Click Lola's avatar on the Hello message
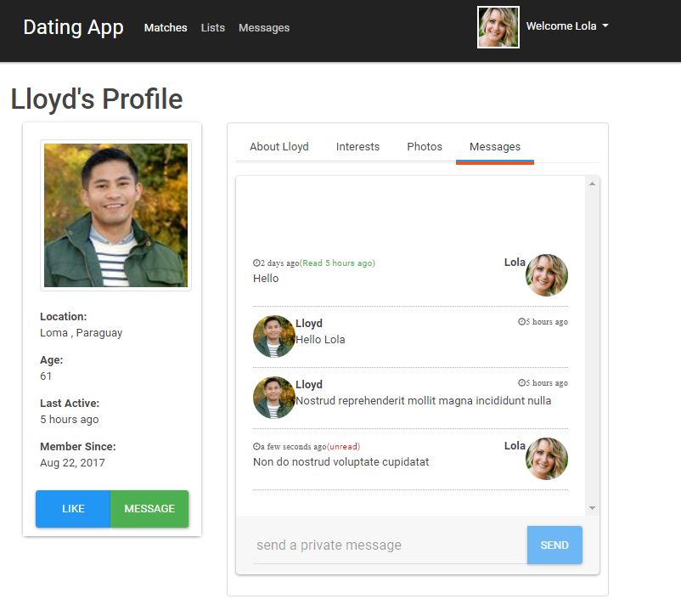Image resolution: width=681 pixels, height=616 pixels. [x=547, y=275]
